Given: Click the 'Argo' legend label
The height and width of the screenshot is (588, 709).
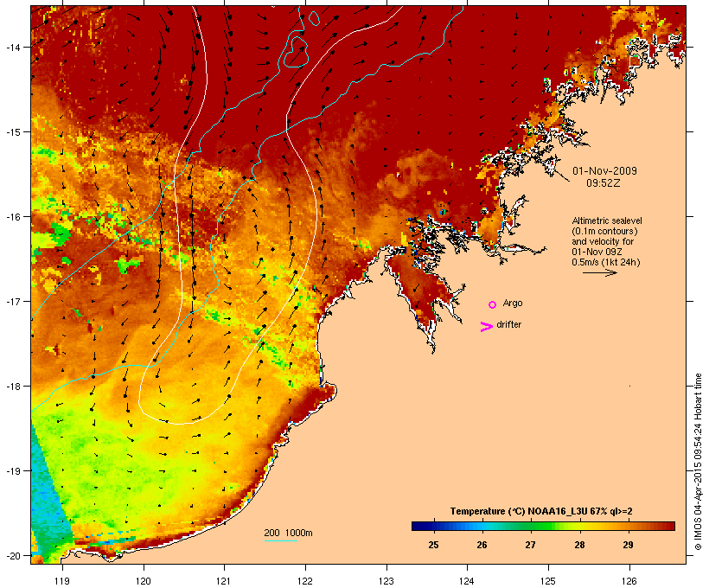Looking at the screenshot, I should (x=513, y=303).
